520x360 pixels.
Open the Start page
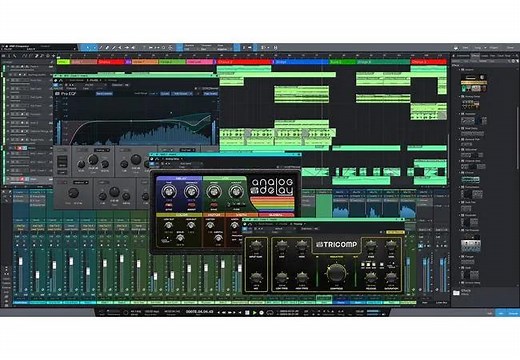coord(465,48)
